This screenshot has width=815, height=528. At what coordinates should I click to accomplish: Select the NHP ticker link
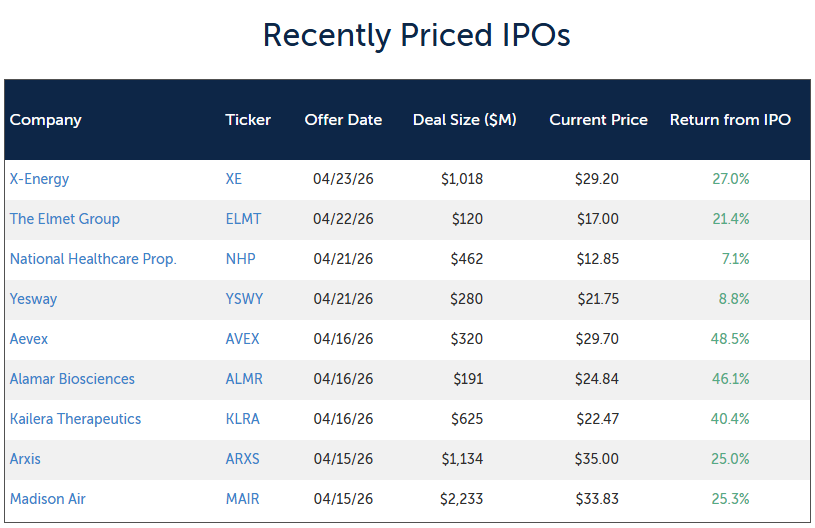coord(240,259)
